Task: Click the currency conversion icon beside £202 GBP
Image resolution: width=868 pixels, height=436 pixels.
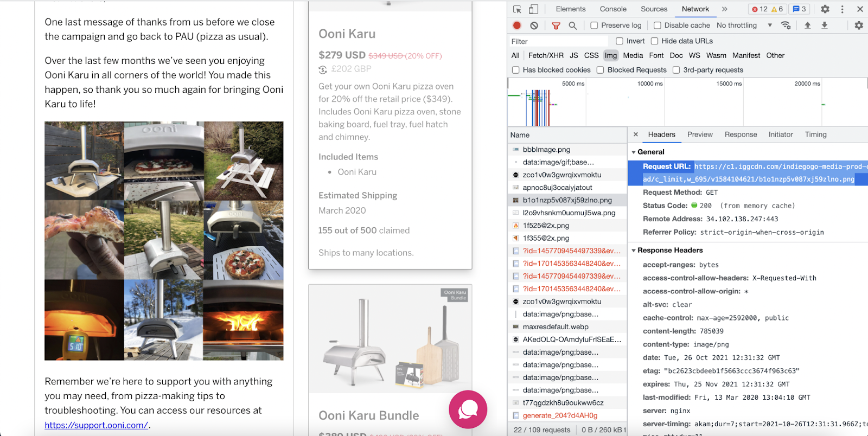Action: [323, 69]
